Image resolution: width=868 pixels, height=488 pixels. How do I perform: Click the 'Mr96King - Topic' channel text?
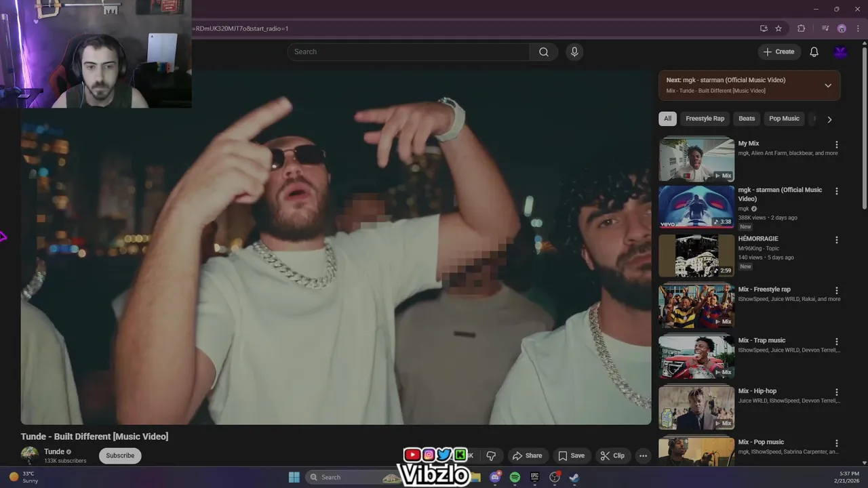click(759, 249)
